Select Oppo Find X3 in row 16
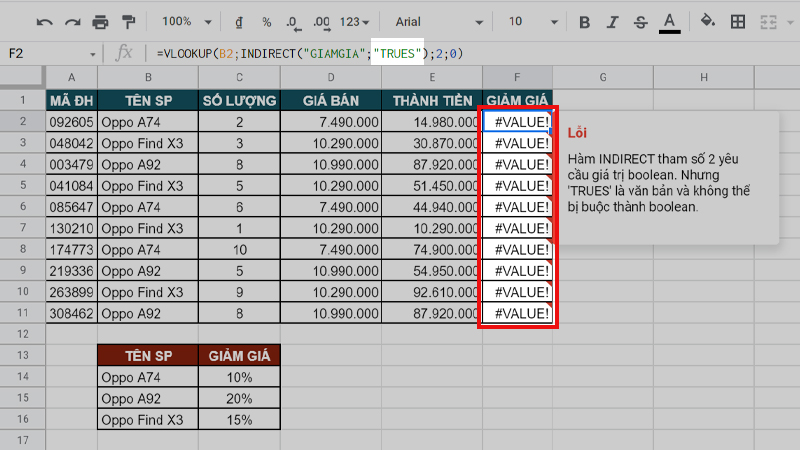Viewport: 800px width, 450px height. click(148, 420)
